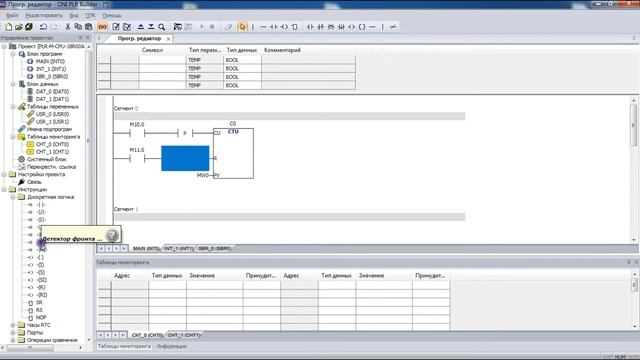Select normally open contact -| |- instruction
640x360 pixels.
tap(42, 204)
